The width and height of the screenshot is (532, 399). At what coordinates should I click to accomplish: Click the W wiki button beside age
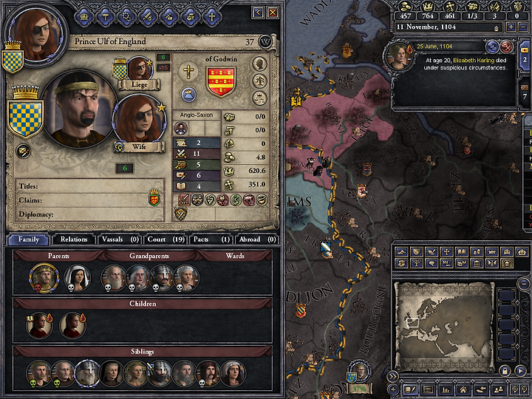pyautogui.click(x=265, y=42)
